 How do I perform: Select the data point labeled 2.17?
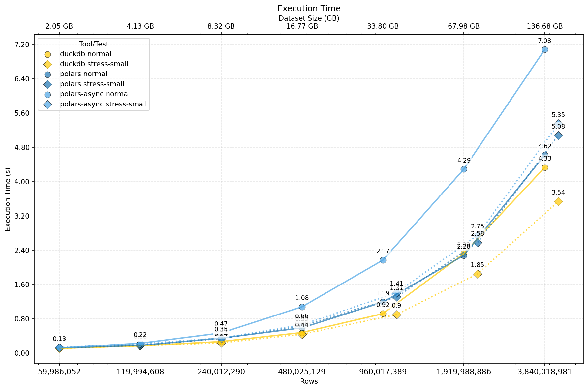tap(383, 260)
